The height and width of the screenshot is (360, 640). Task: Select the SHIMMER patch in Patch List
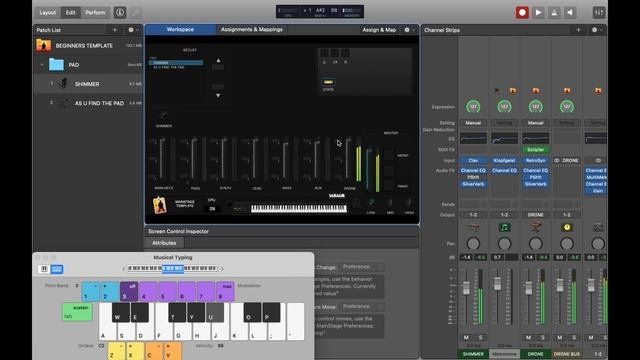pos(88,84)
